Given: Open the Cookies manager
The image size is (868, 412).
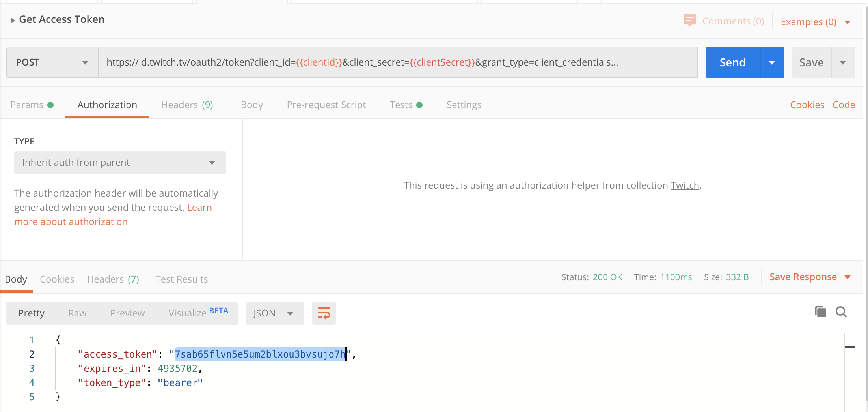Looking at the screenshot, I should pyautogui.click(x=807, y=105).
